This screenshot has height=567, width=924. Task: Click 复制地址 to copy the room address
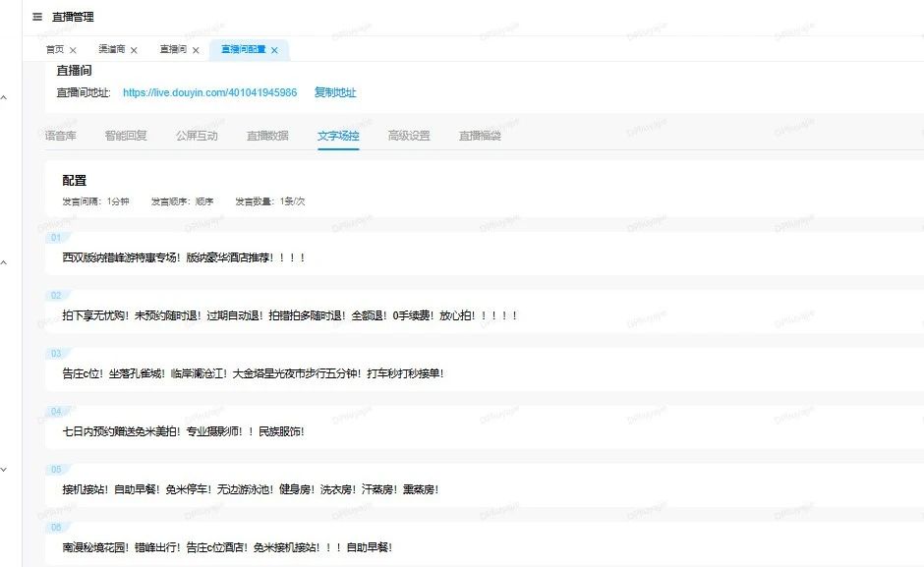pos(335,93)
